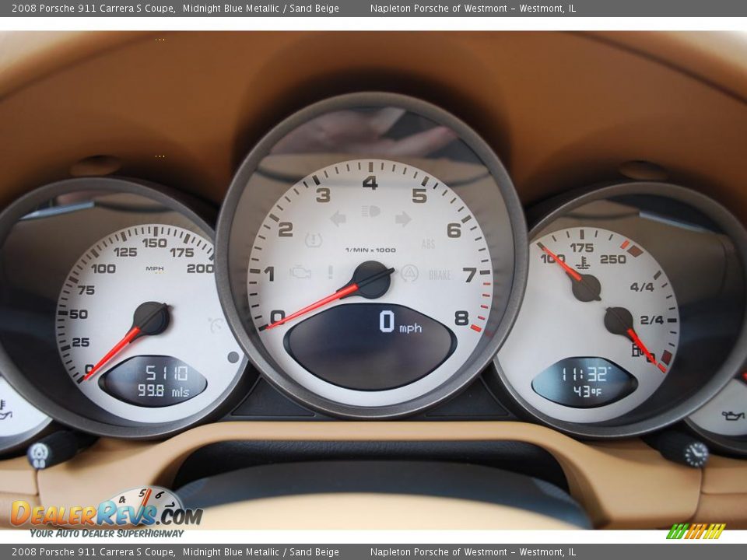The image size is (747, 560).
Task: Click the tachometer needle hub
Action: (x=372, y=279)
